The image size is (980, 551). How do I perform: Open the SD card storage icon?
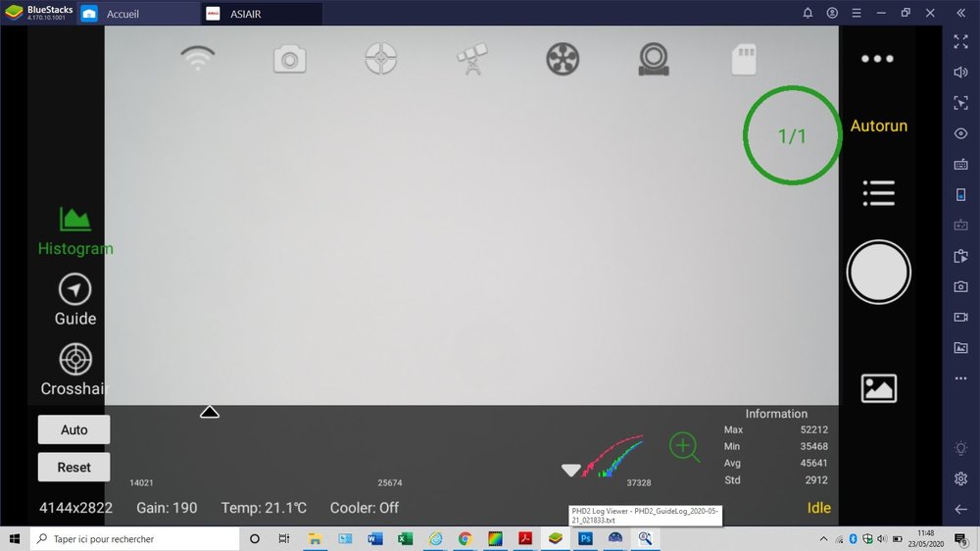(744, 60)
